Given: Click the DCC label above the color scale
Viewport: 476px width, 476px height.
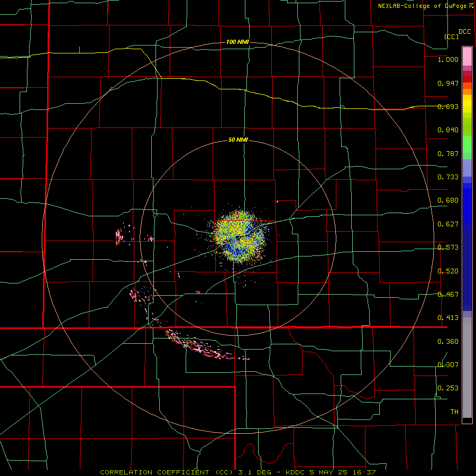Looking at the screenshot, I should [464, 32].
